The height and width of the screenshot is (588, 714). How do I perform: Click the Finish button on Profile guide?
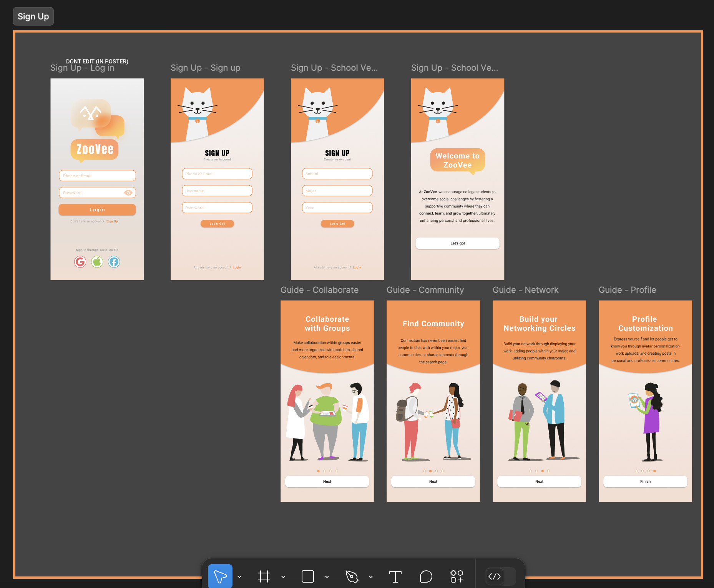(x=645, y=481)
